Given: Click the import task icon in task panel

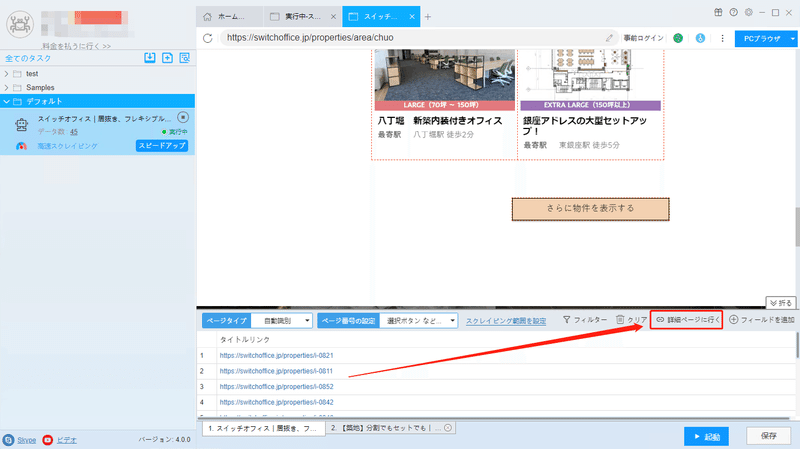Looking at the screenshot, I should pos(149,58).
